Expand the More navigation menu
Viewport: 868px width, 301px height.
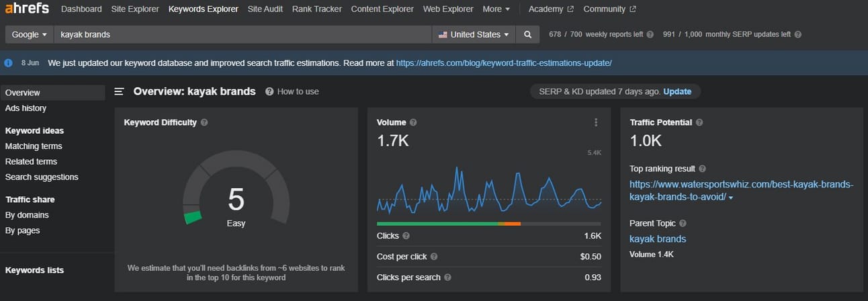pos(496,9)
